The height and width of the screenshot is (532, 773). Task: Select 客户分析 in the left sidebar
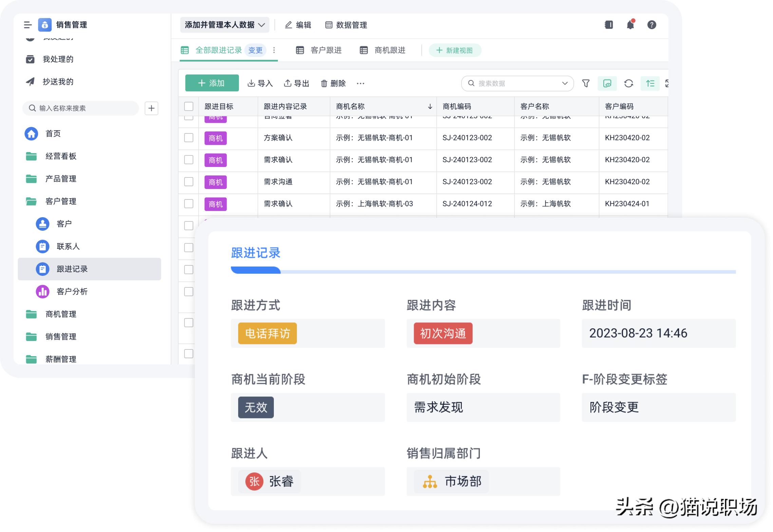[73, 291]
